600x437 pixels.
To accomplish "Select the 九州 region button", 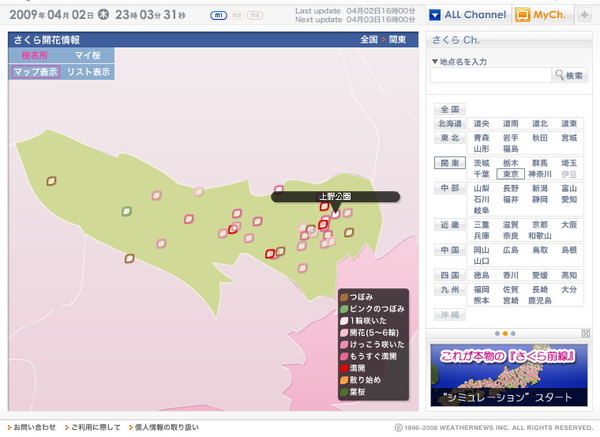I will tap(450, 290).
